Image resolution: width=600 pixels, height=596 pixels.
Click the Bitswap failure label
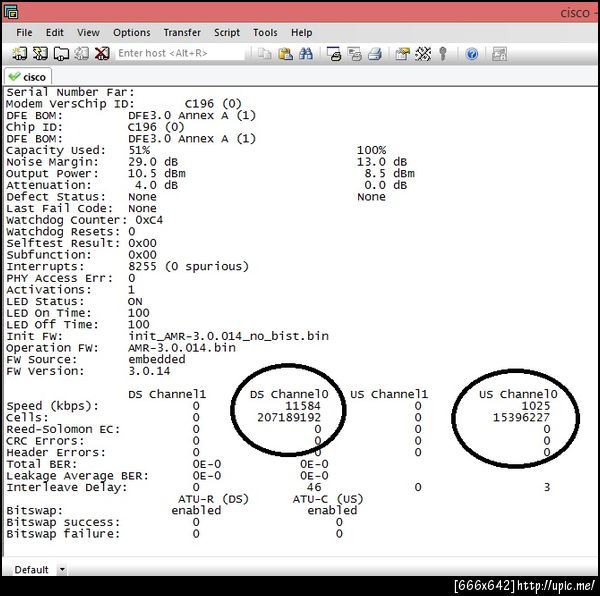63,534
